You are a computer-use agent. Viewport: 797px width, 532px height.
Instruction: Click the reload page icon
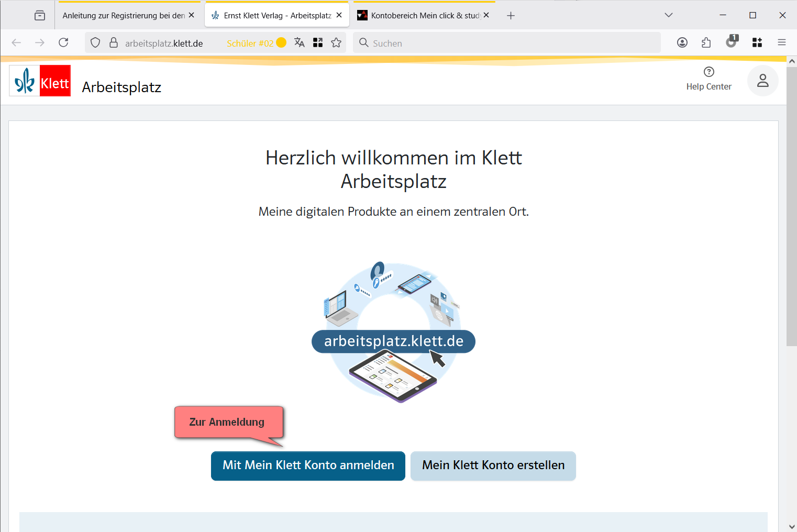(63, 42)
